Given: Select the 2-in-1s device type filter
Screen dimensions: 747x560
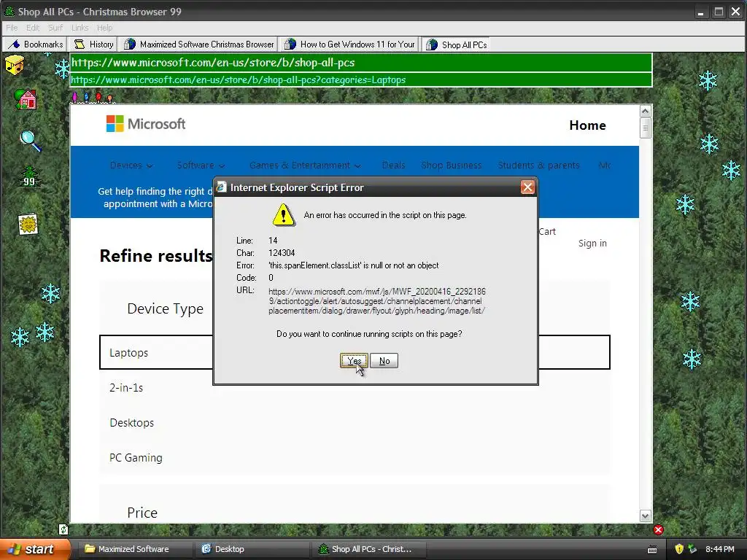Looking at the screenshot, I should tap(126, 388).
